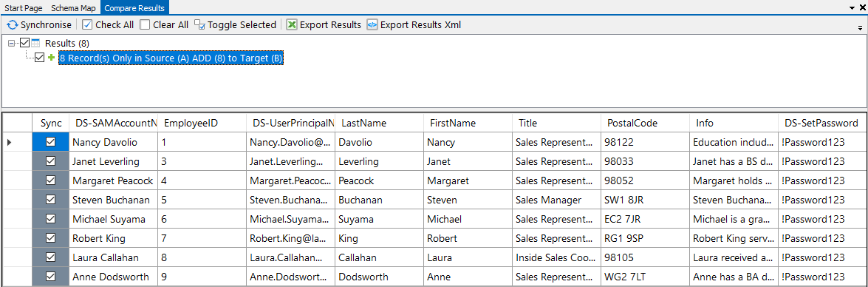Sort by the DS-SetPassword column header
The image size is (868, 287).
click(x=823, y=123)
